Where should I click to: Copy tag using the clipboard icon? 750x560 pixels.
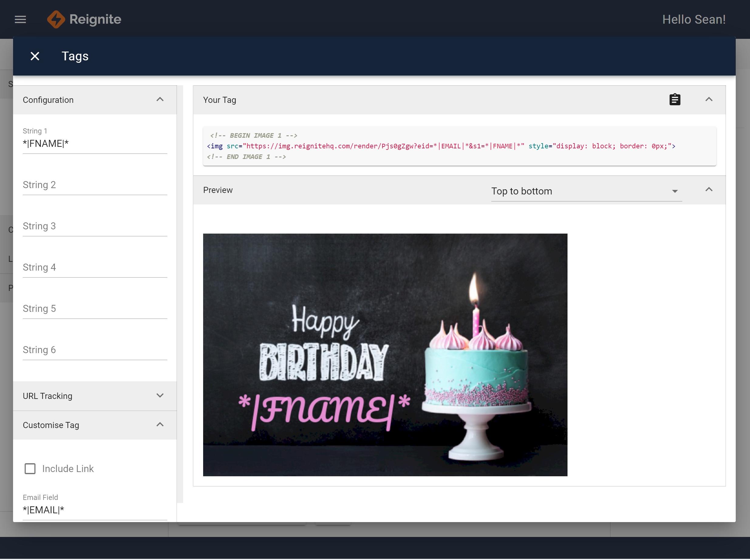click(675, 100)
